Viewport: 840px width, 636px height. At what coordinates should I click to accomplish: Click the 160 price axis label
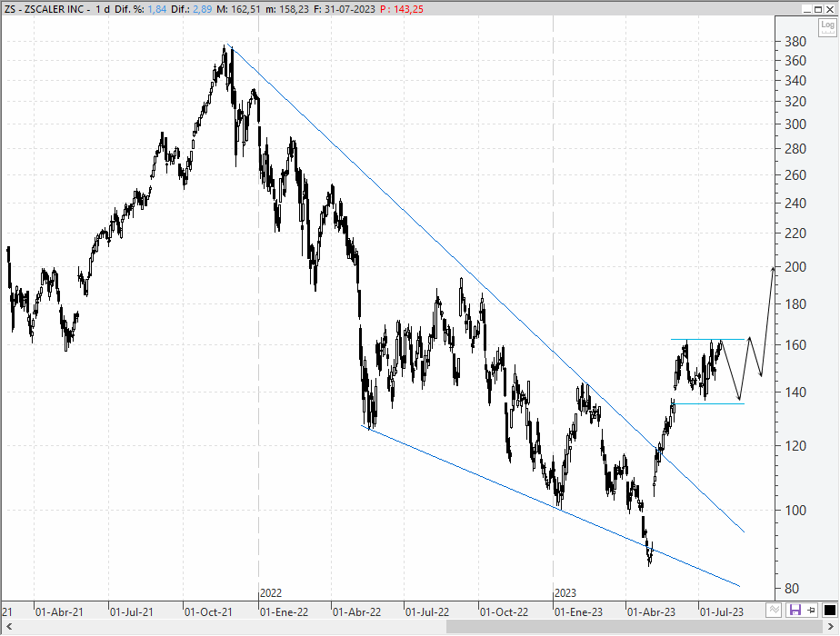click(x=795, y=344)
